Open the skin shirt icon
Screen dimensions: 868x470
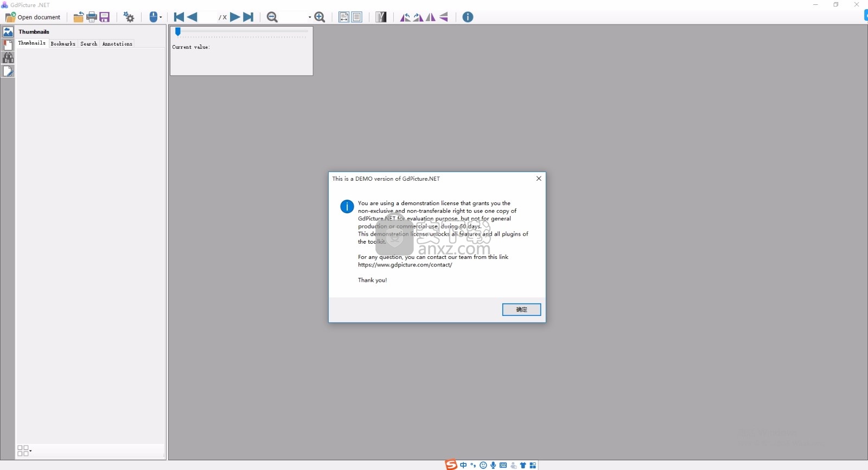click(523, 465)
